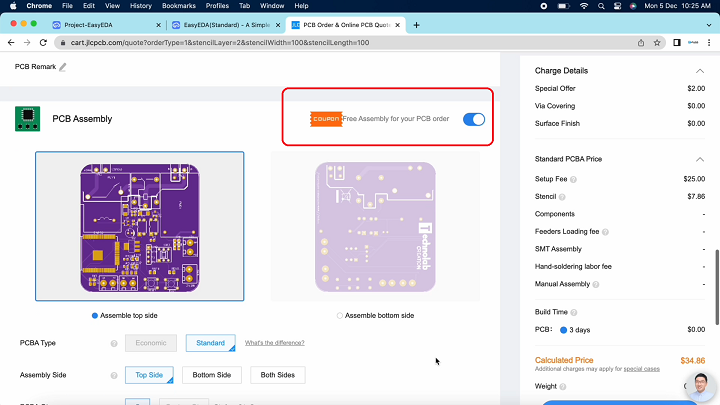Show Build Time help tooltip

tap(574, 312)
